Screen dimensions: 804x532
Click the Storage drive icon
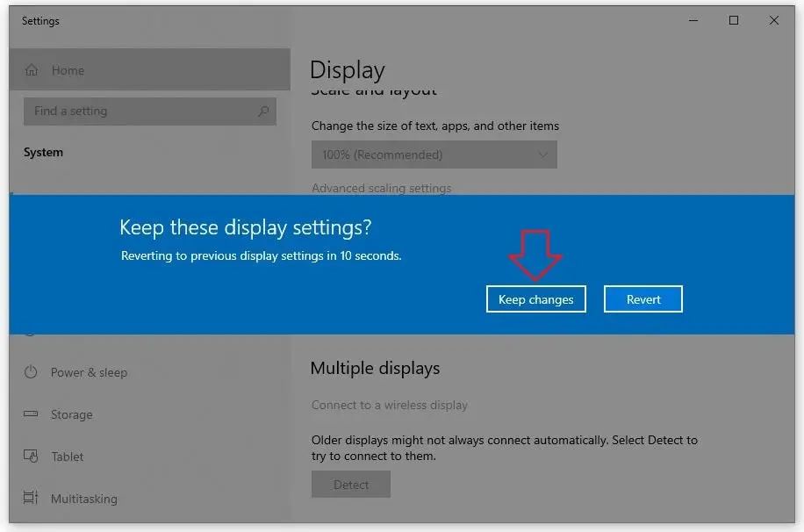[x=32, y=414]
